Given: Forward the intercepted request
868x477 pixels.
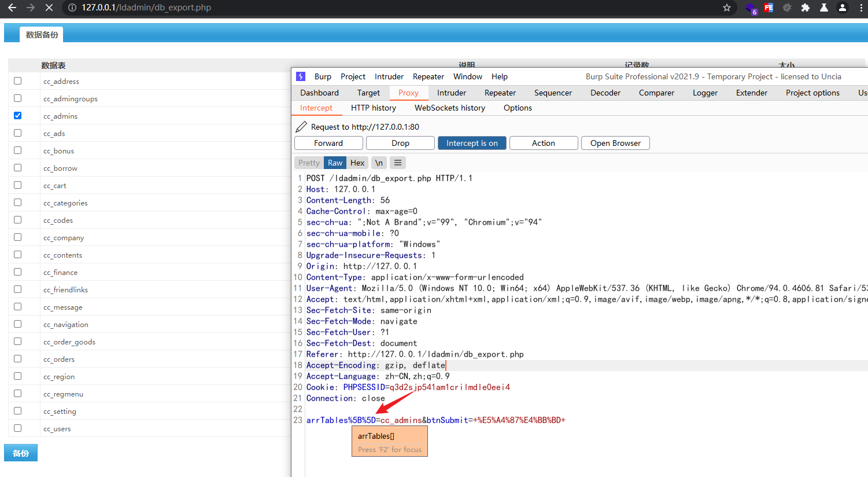Looking at the screenshot, I should point(328,143).
